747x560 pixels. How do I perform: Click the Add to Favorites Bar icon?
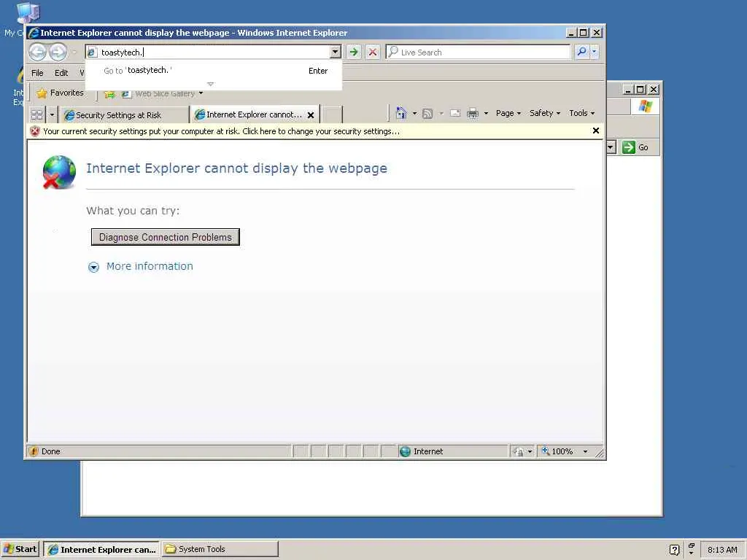pos(110,94)
